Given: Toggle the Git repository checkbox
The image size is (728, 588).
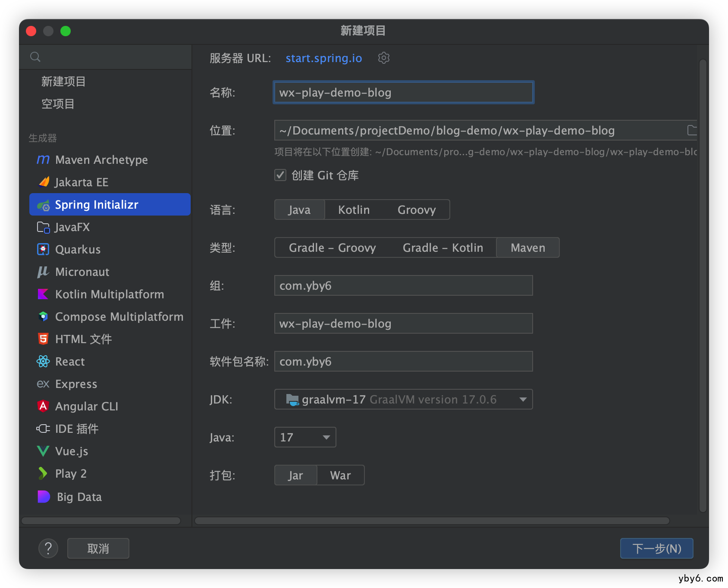Looking at the screenshot, I should coord(280,175).
